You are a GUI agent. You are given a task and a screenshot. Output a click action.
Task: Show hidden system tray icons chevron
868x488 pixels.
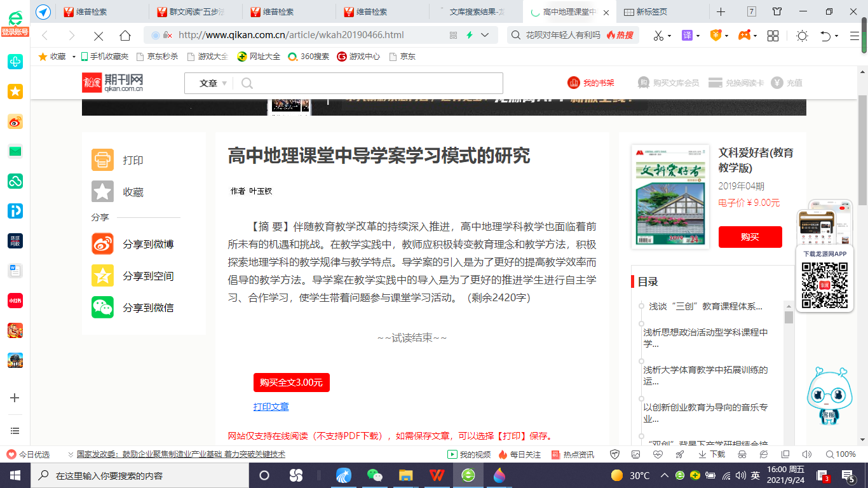pos(665,475)
